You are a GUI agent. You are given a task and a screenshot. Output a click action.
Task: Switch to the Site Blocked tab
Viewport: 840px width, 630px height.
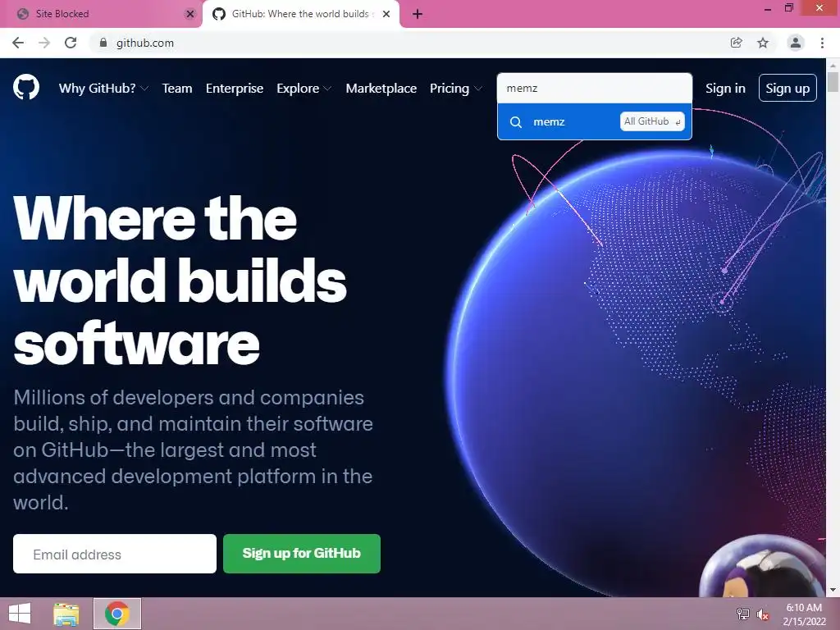tap(101, 14)
